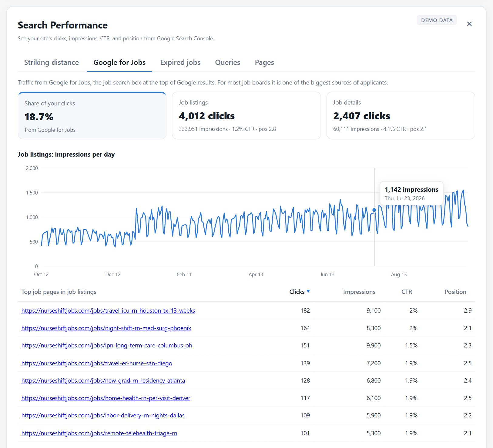
Task: Click the DEMO DATA badge
Action: 437,20
